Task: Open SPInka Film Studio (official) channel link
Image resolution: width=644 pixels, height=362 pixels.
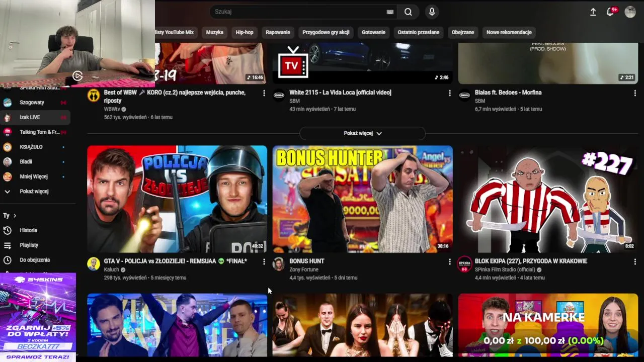Action: click(505, 269)
